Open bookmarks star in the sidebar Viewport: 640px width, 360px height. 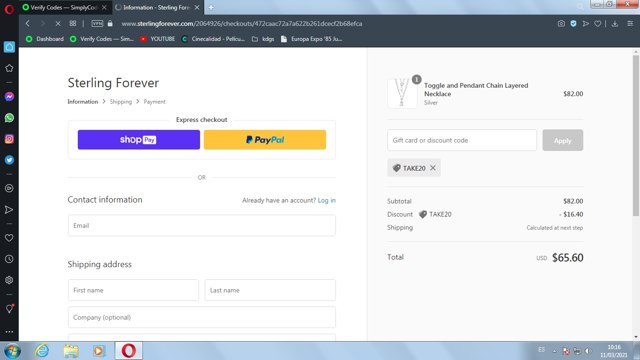click(9, 68)
